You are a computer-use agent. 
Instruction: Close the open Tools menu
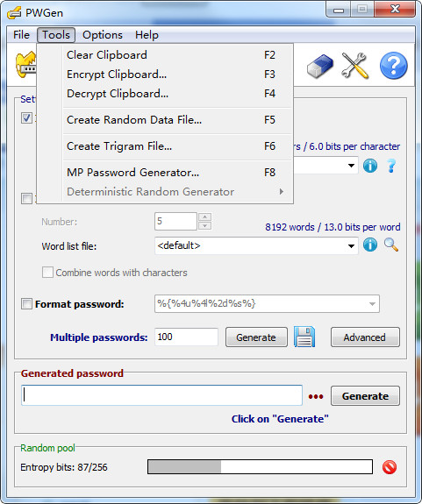coord(56,35)
